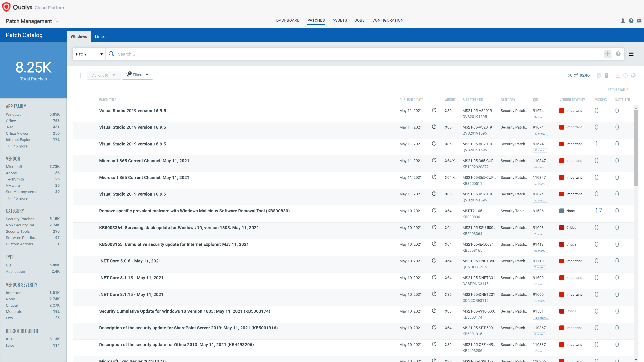Open the Filters dropdown
The width and height of the screenshot is (644, 362).
[138, 75]
